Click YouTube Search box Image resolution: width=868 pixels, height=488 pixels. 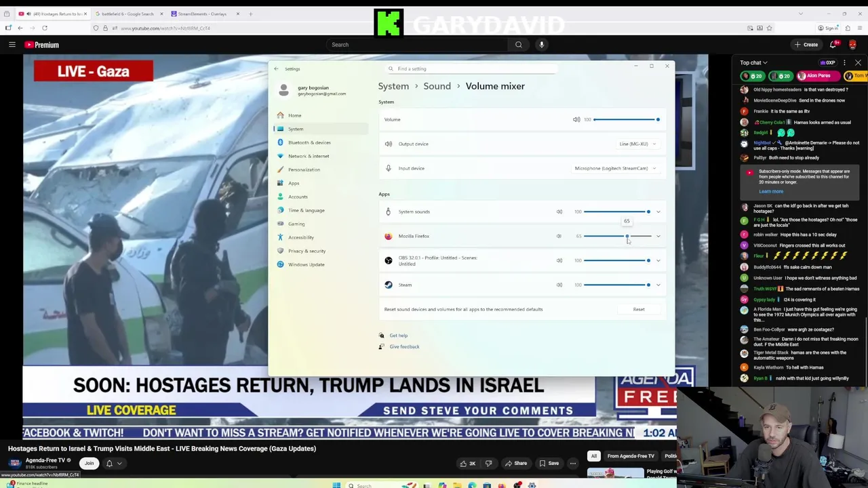pos(417,45)
